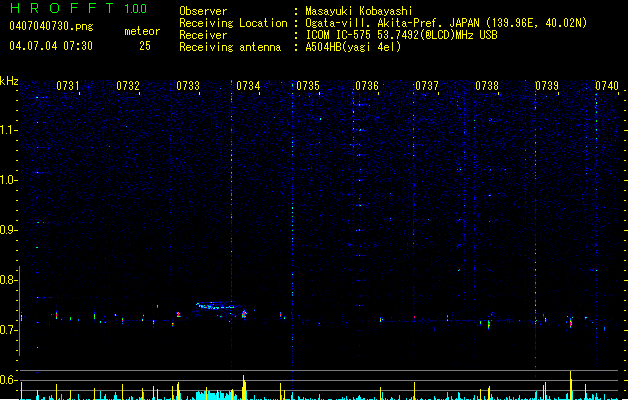The width and height of the screenshot is (629, 400).
Task: Select the meteor count 25
Action: 145,46
